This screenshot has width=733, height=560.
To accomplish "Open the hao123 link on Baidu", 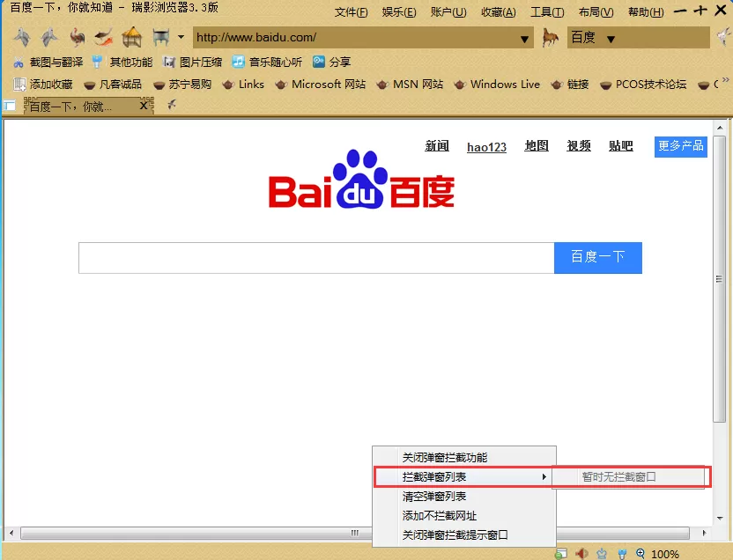I will pyautogui.click(x=486, y=147).
